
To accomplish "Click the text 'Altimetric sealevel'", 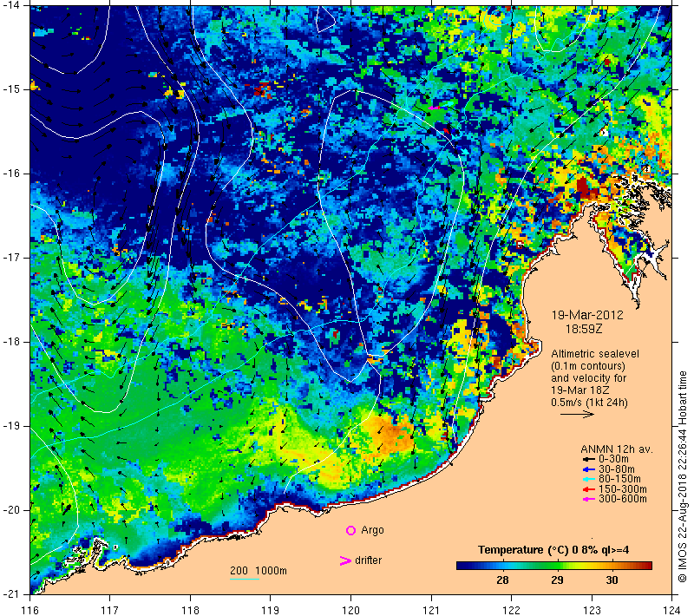I will click(595, 354).
